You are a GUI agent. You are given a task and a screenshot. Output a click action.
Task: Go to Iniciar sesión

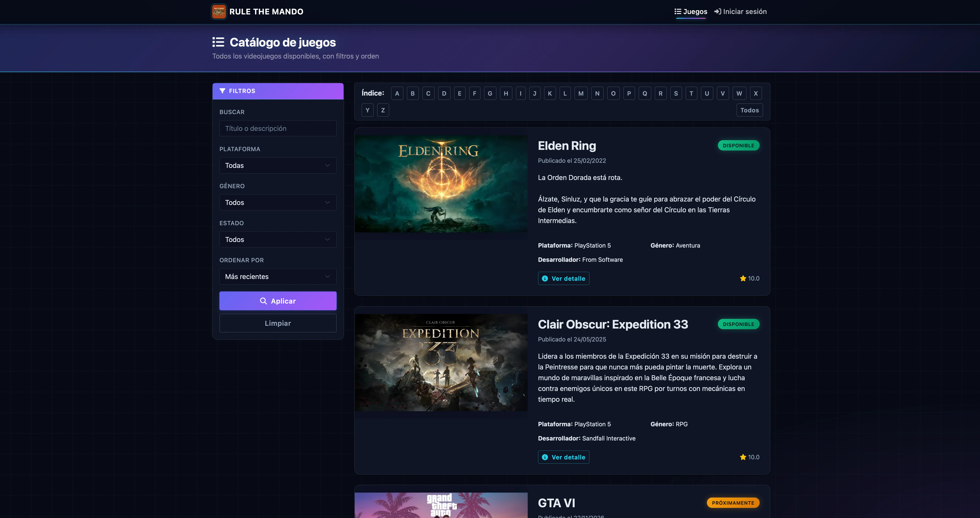pos(740,11)
